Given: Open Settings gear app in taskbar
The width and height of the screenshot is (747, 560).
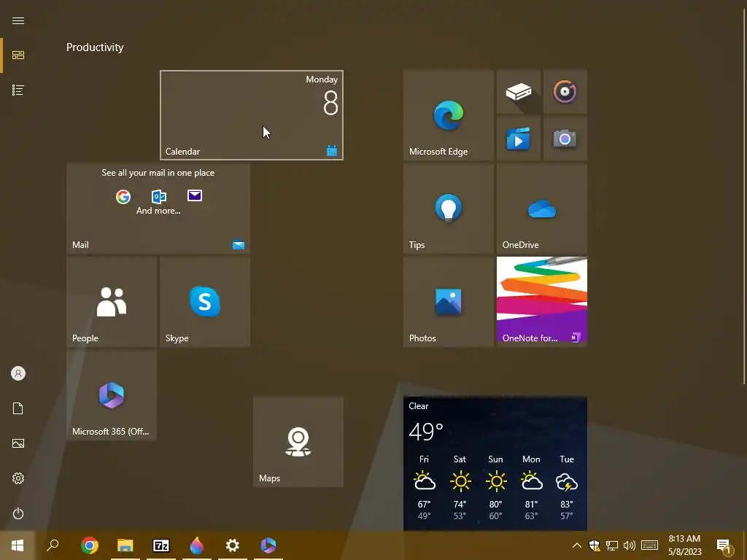Looking at the screenshot, I should [x=233, y=545].
